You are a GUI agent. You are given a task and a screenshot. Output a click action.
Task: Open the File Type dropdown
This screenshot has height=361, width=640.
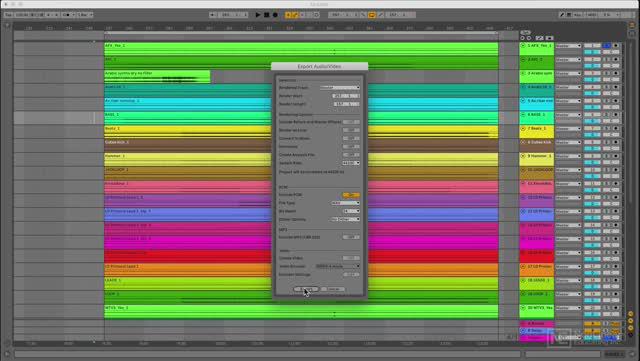[x=345, y=203]
